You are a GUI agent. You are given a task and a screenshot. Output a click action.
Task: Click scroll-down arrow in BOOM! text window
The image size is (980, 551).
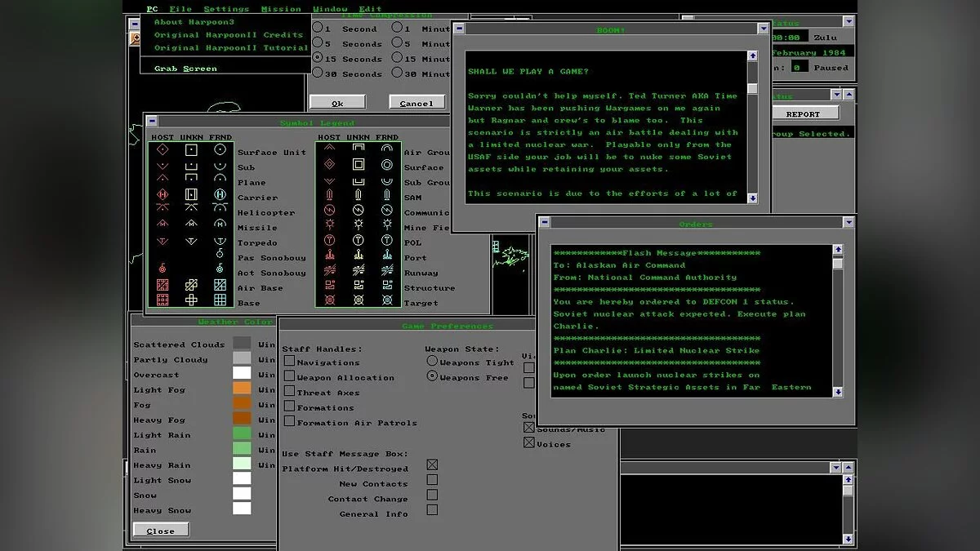752,198
